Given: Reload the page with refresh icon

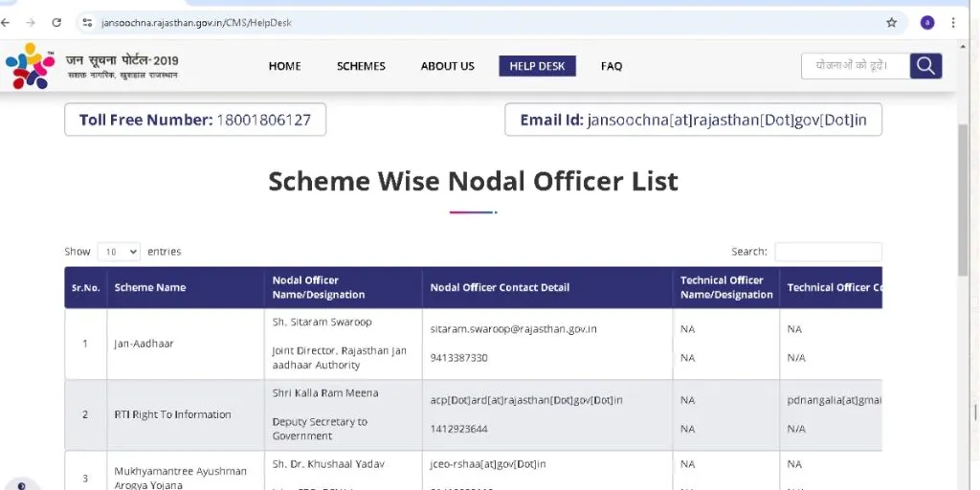Looking at the screenshot, I should click(56, 22).
